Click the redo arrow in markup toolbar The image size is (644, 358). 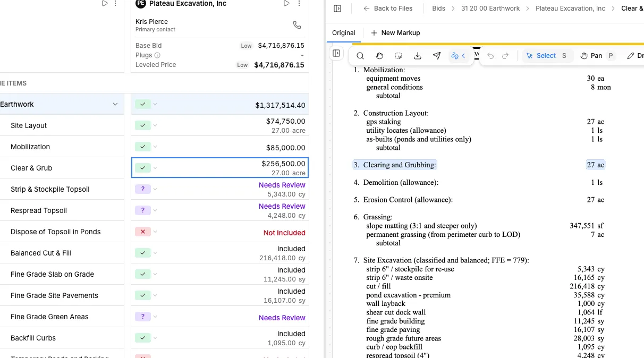(x=505, y=56)
